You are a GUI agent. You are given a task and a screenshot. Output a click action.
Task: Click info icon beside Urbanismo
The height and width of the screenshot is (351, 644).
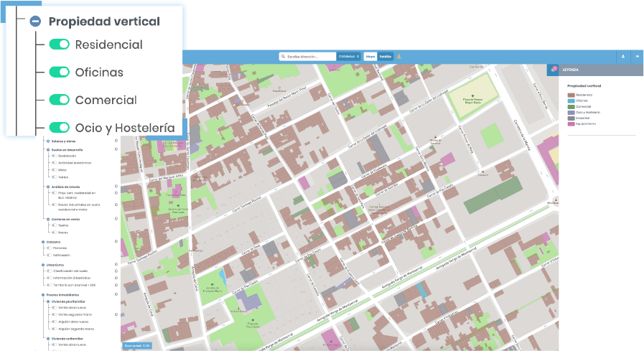coord(116,264)
